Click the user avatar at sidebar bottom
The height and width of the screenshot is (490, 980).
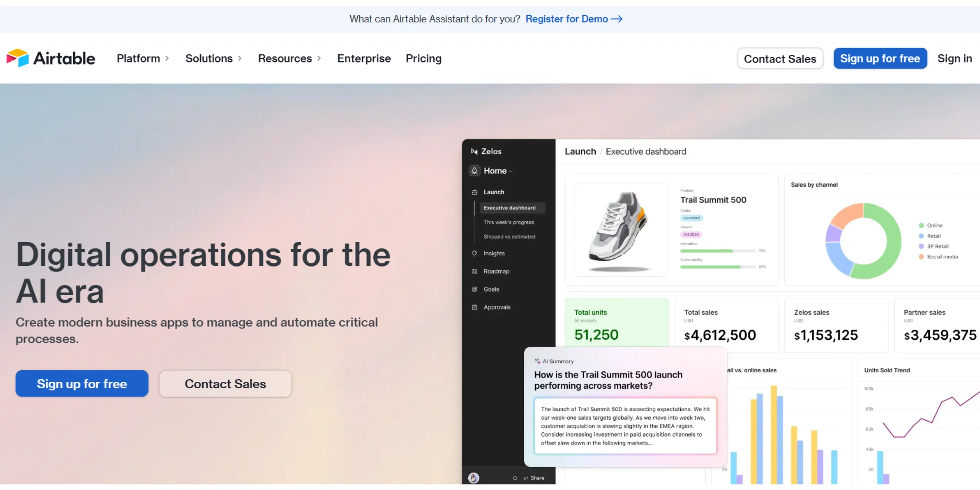pos(474,477)
